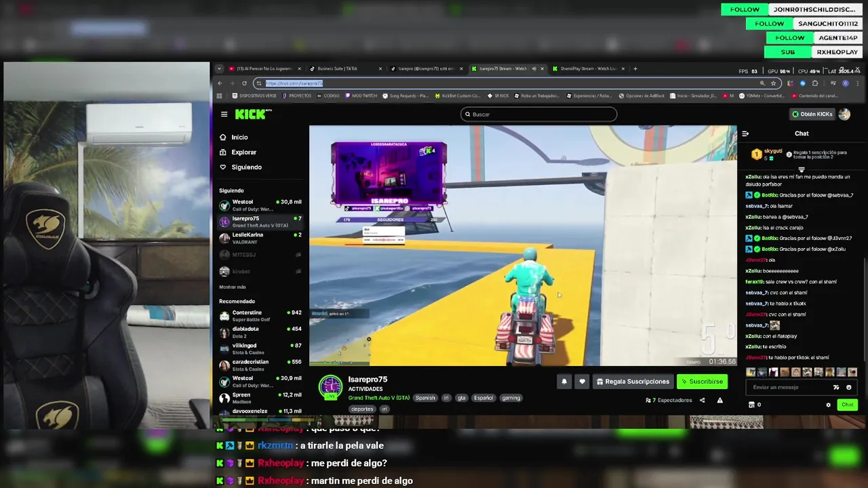
Task: Go to Inicio in Kick sidebar
Action: 234,137
